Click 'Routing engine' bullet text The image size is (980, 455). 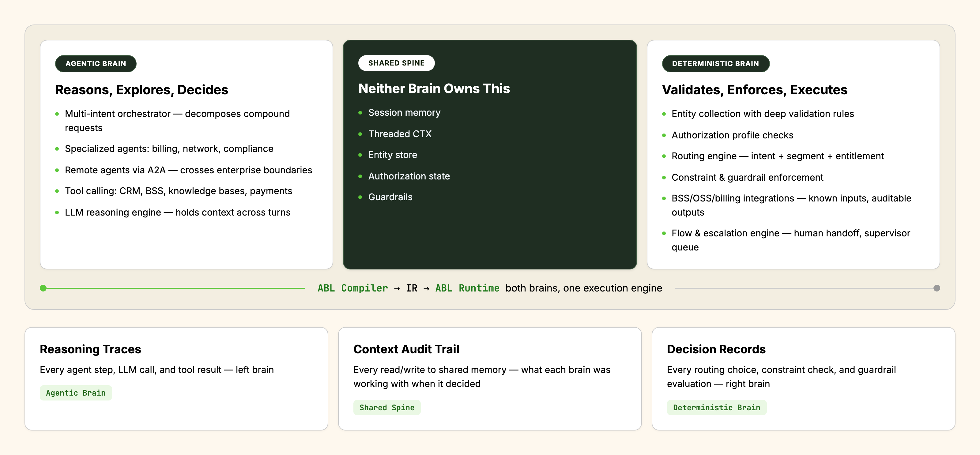point(778,156)
